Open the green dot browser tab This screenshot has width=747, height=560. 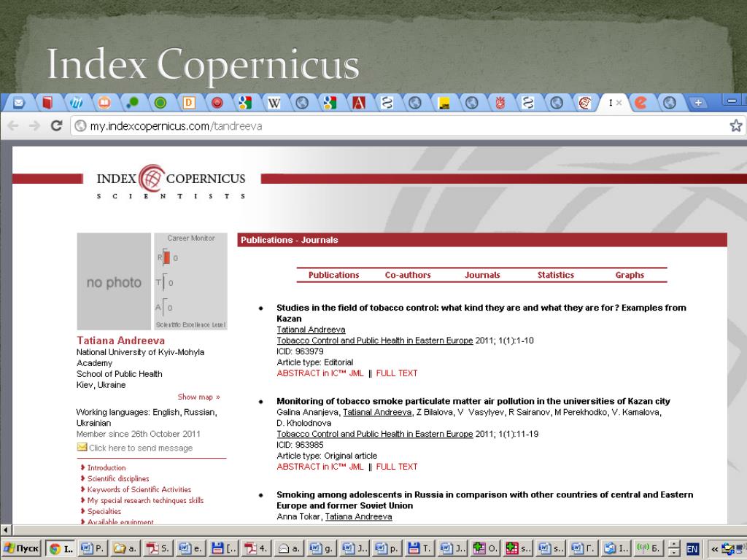(133, 103)
